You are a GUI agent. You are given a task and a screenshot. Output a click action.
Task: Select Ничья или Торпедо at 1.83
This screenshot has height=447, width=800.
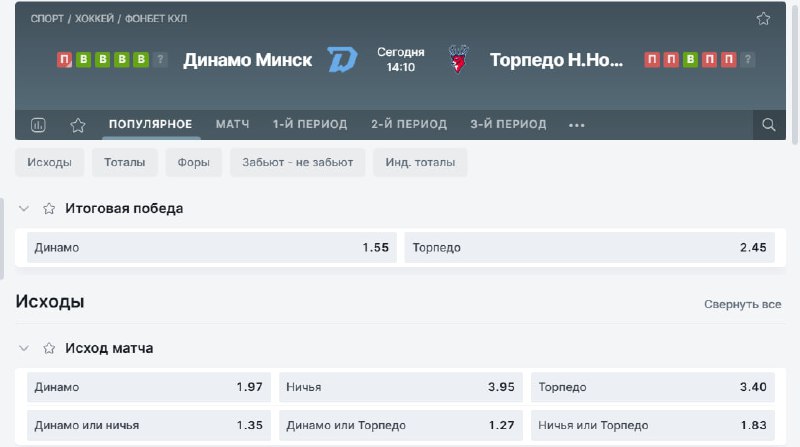pos(653,425)
